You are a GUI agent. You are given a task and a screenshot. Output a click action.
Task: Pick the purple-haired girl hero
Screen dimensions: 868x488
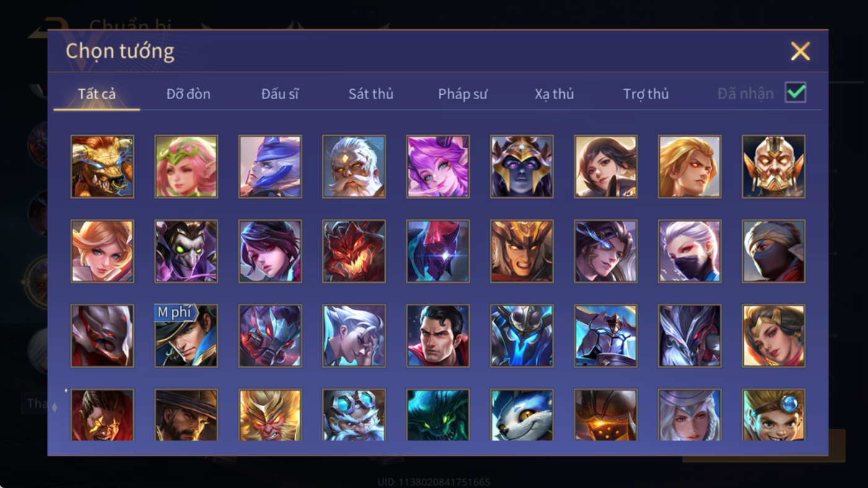[438, 167]
